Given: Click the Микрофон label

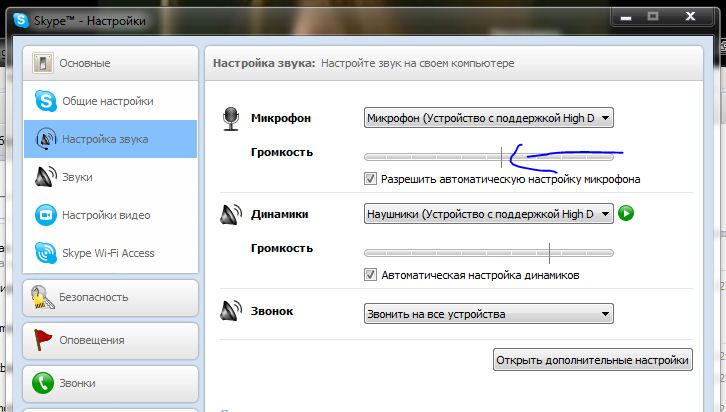Looking at the screenshot, I should click(x=281, y=118).
